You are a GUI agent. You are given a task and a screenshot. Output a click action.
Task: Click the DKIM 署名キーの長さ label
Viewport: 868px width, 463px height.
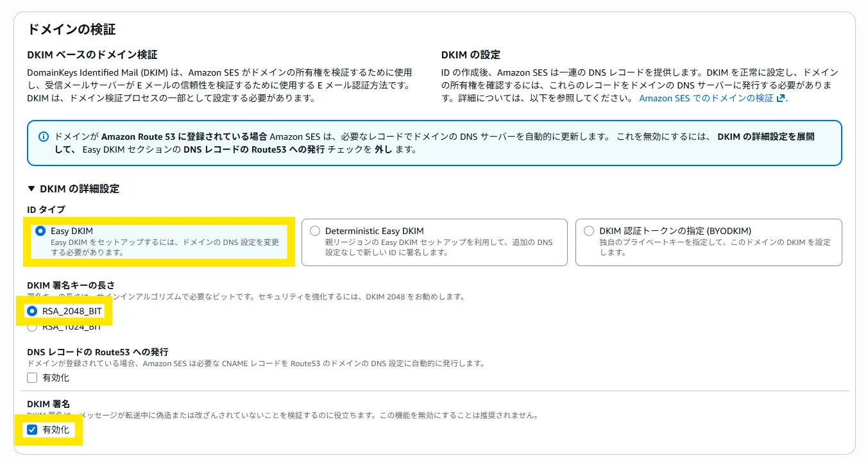(71, 285)
